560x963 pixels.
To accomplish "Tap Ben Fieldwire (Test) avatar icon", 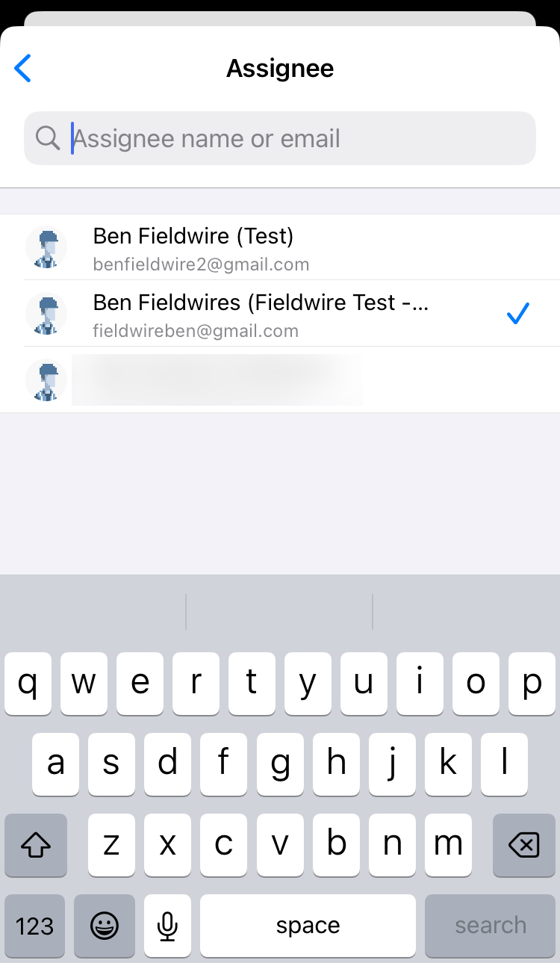I will pos(46,247).
